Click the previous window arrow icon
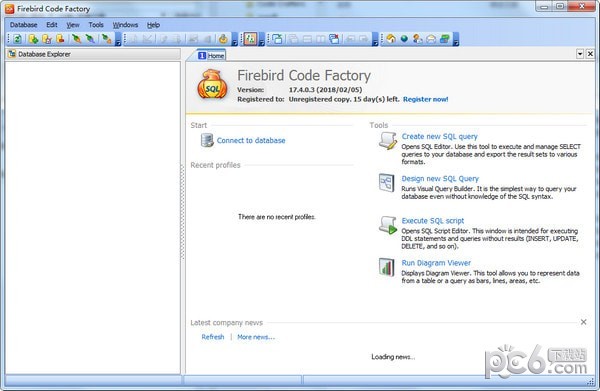600x391 pixels. [351, 39]
